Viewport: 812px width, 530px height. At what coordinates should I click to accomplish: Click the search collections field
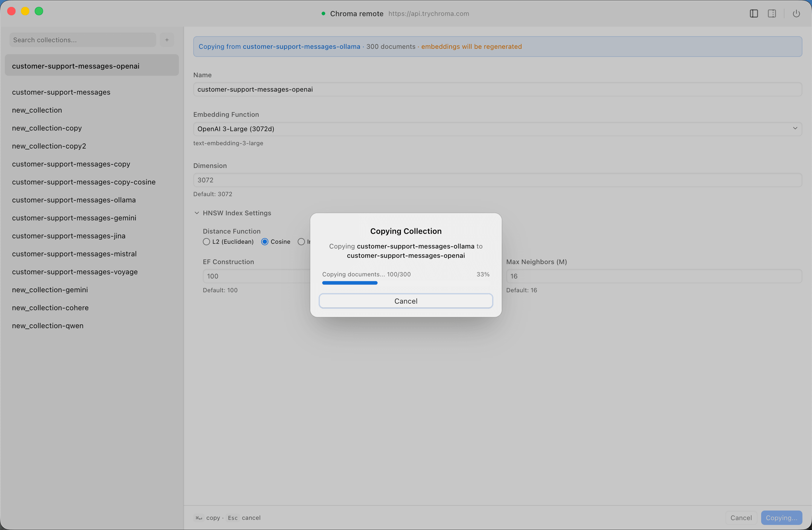pyautogui.click(x=82, y=40)
